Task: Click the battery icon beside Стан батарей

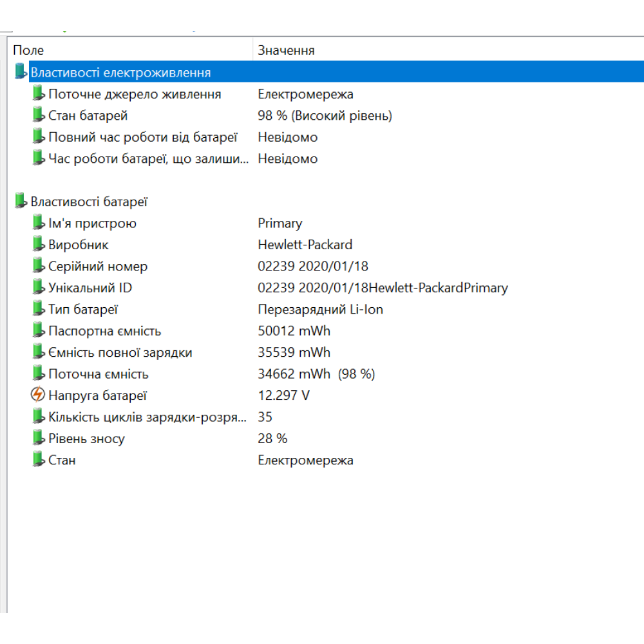Action: (x=39, y=115)
